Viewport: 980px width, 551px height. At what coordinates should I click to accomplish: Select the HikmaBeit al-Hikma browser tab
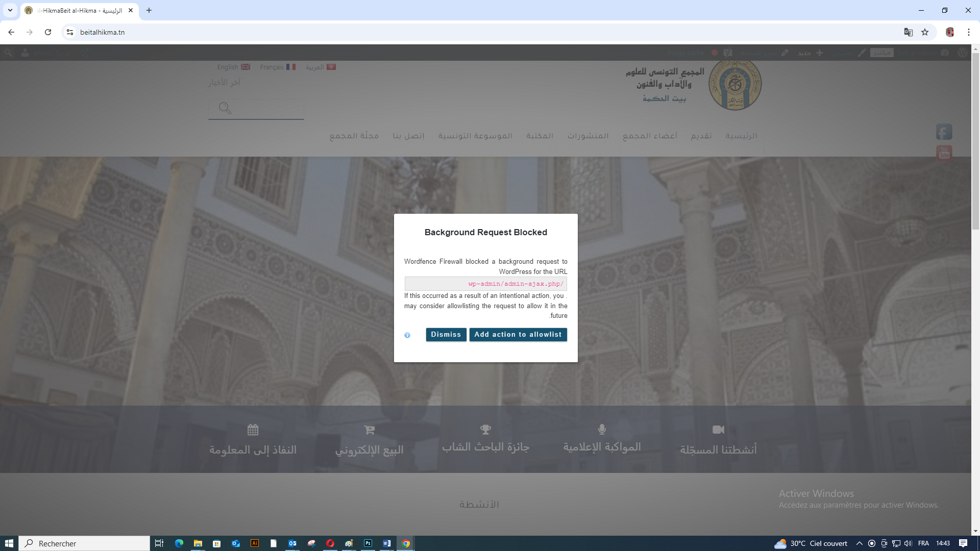tap(79, 10)
